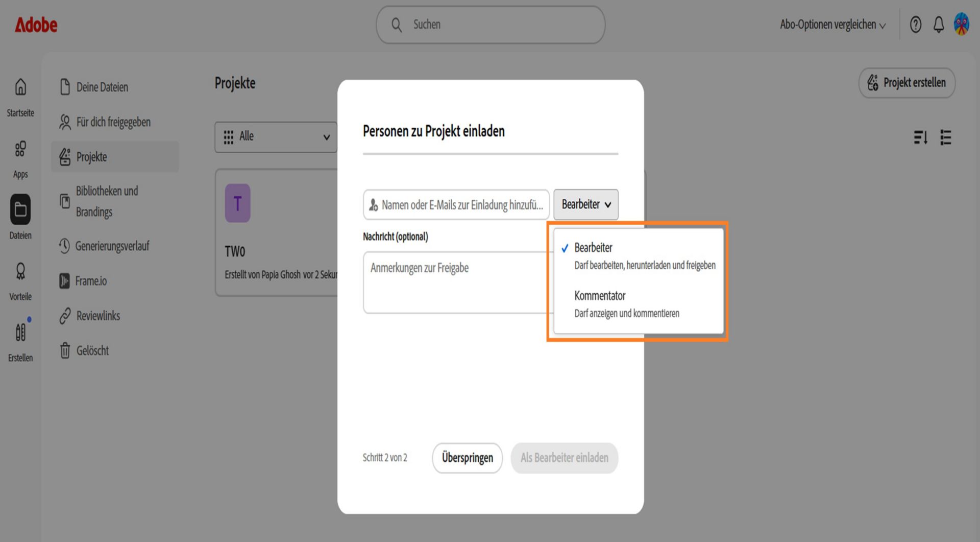
Task: Select the Bearbeiter role option
Action: tap(639, 256)
